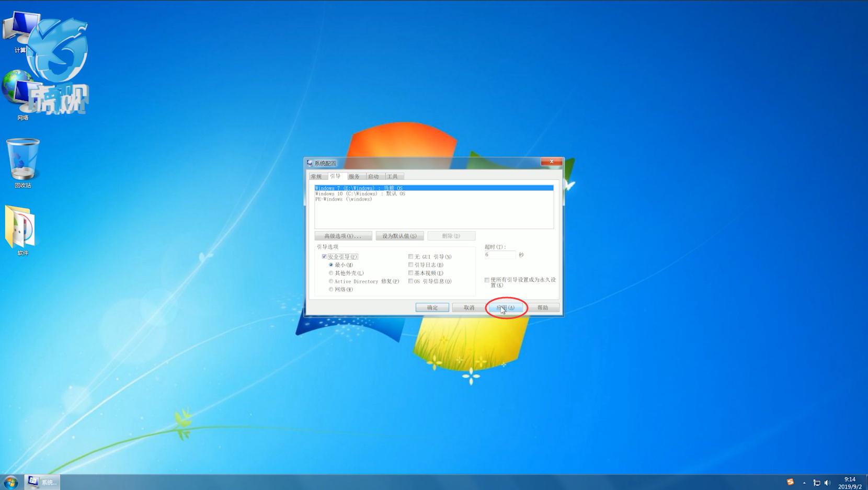Close the 系统配置 dialog

[551, 162]
